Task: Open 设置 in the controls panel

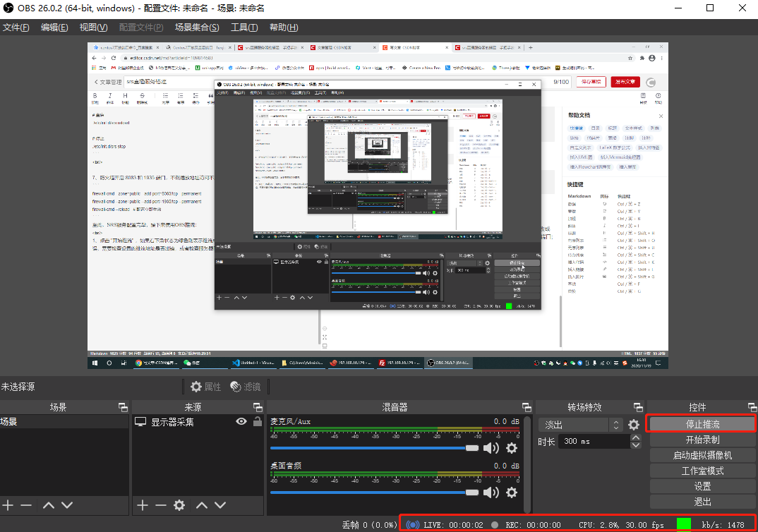Action: [702, 486]
